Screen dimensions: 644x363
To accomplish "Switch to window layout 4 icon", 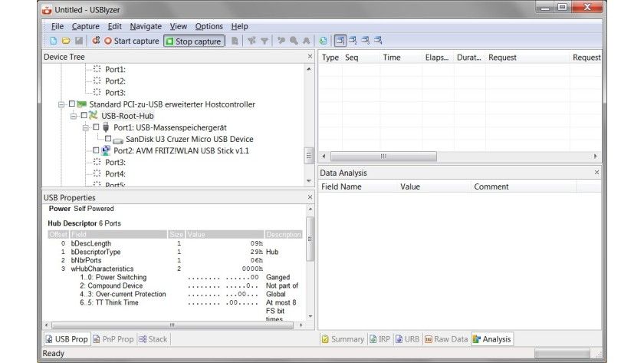I will (x=378, y=40).
